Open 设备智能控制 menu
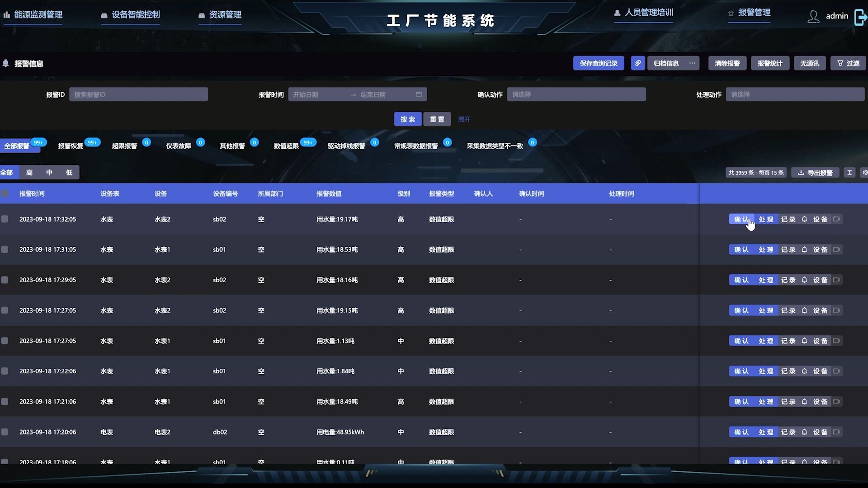Viewport: 868px width, 488px height. click(x=130, y=14)
